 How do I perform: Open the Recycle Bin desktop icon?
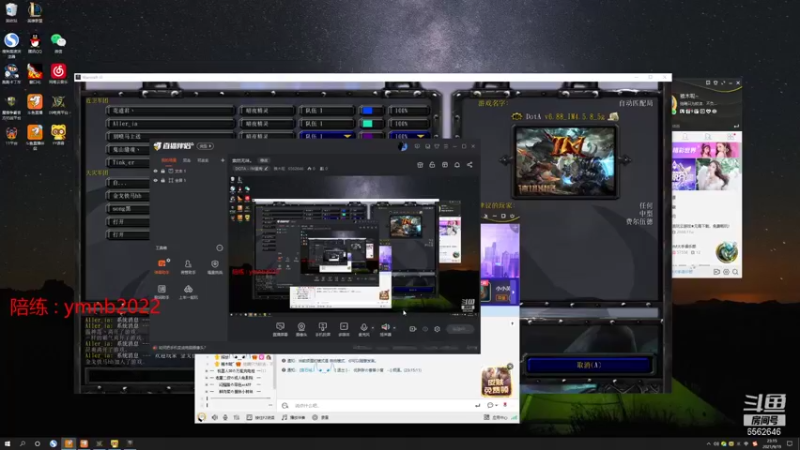pyautogui.click(x=11, y=12)
